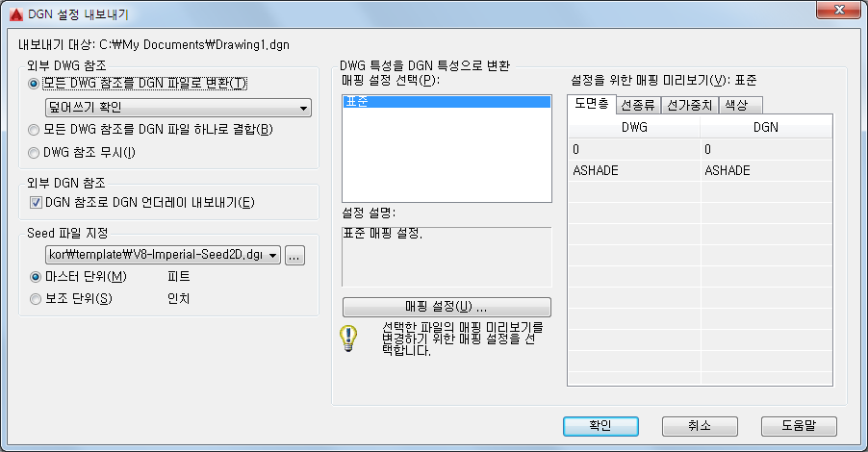
Task: Open the '덮어쓰기 확인' dropdown
Action: click(178, 108)
